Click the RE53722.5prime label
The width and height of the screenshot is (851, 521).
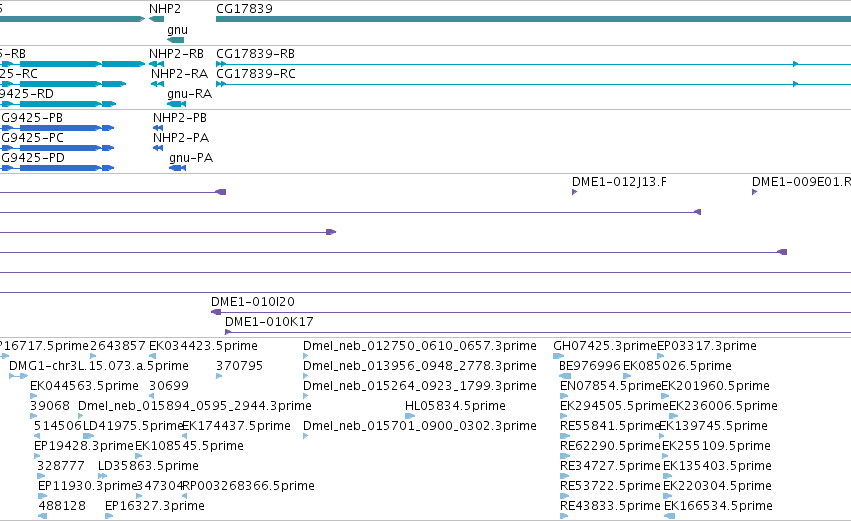pyautogui.click(x=611, y=486)
